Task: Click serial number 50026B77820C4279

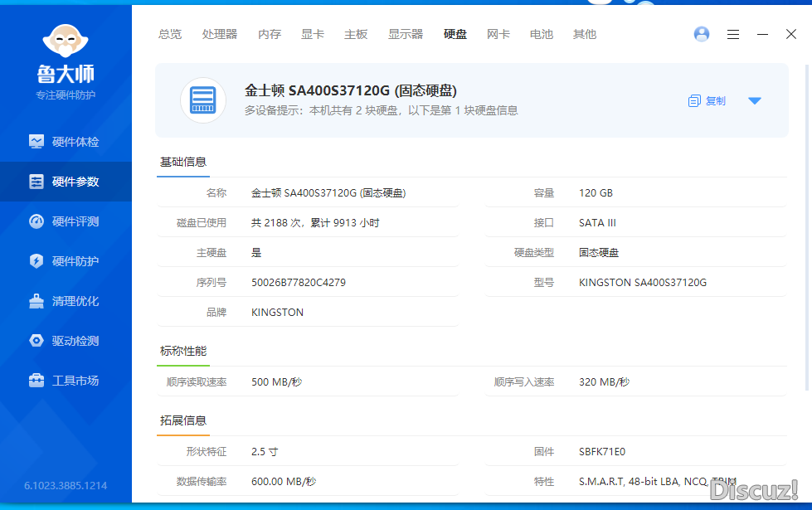Action: tap(299, 283)
